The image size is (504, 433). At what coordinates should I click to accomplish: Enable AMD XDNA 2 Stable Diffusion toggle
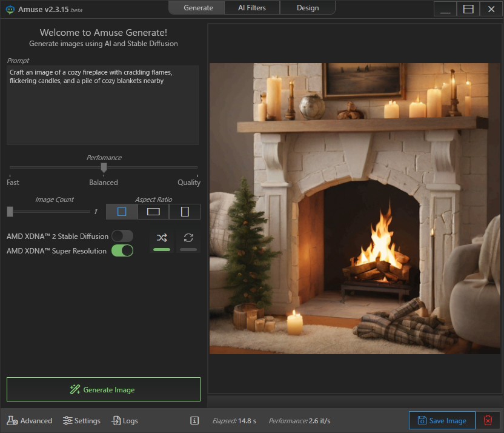[x=122, y=237]
